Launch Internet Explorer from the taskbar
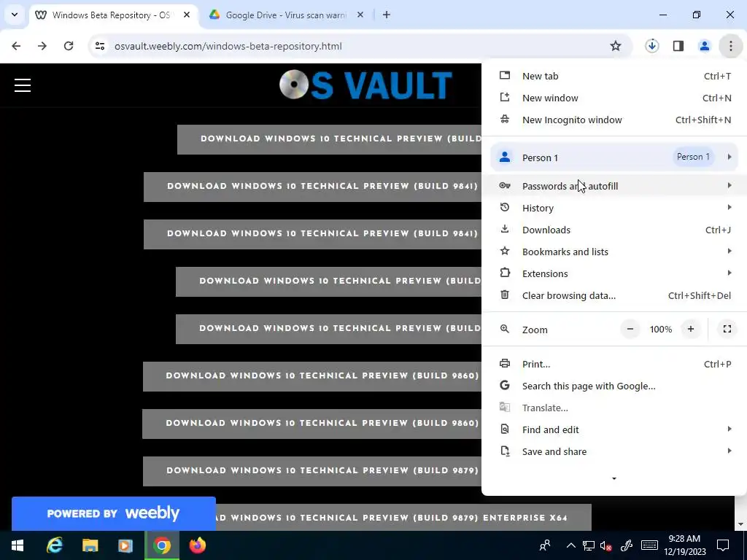 point(55,545)
